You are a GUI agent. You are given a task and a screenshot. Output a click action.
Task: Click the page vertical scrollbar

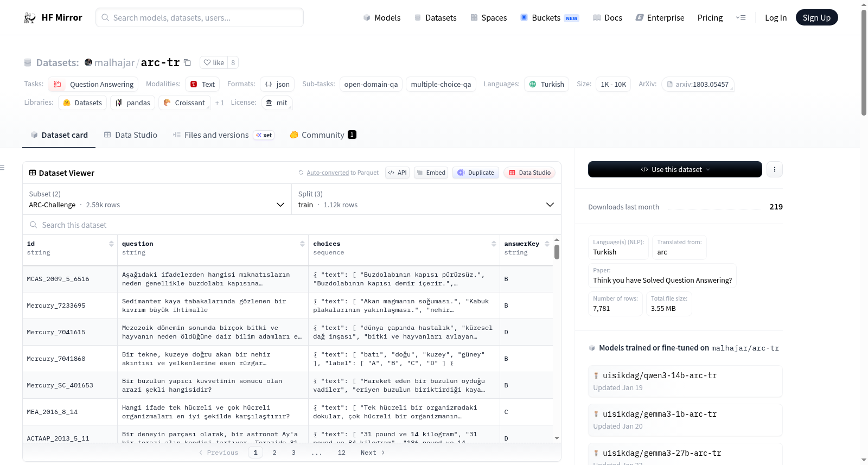tap(864, 62)
